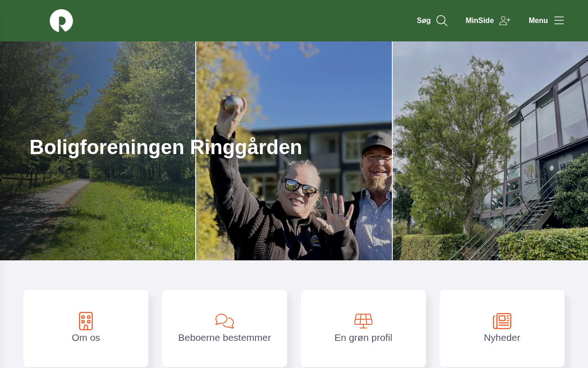588x368 pixels.
Task: Go to En grøn profil
Action: 363,338
